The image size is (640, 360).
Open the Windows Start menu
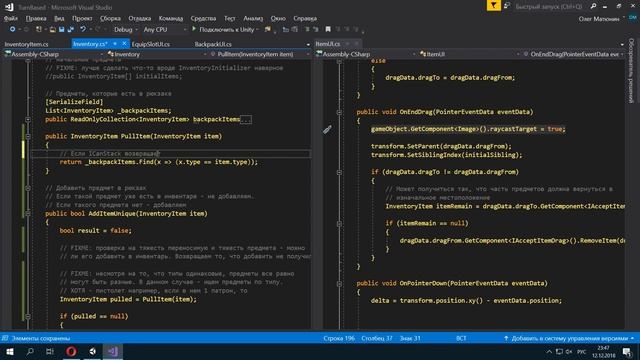coord(9,351)
